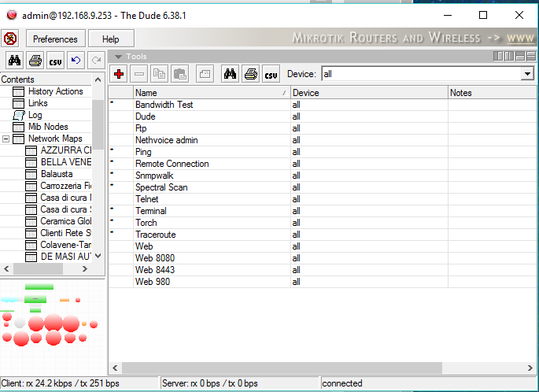The image size is (539, 392).
Task: Sort by the Name column header
Action: (212, 93)
